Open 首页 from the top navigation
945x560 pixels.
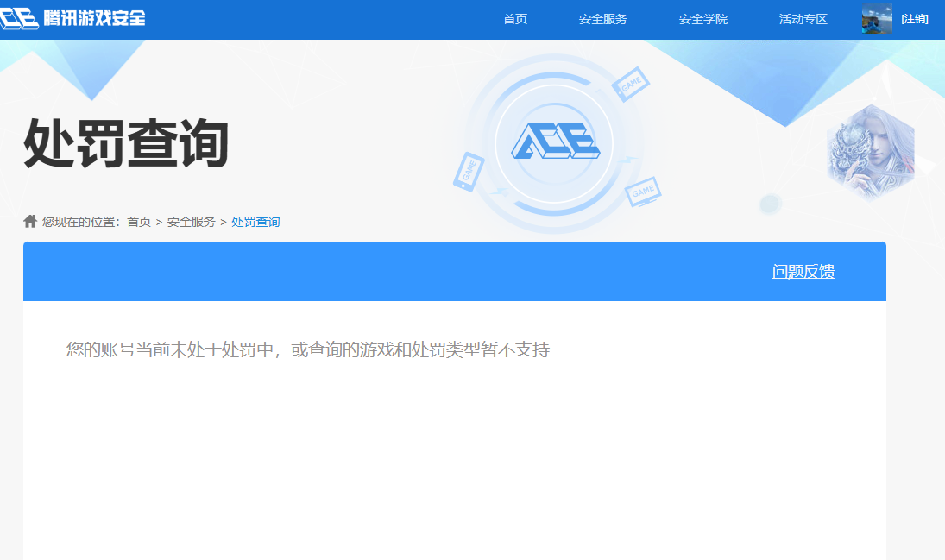pos(515,18)
